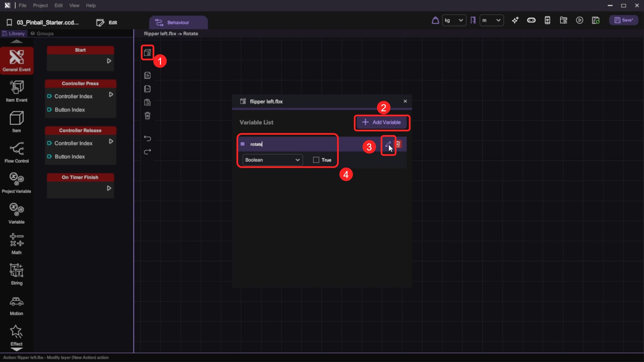Open the Project menu
Screen dimensions: 644x362
(x=40, y=5)
